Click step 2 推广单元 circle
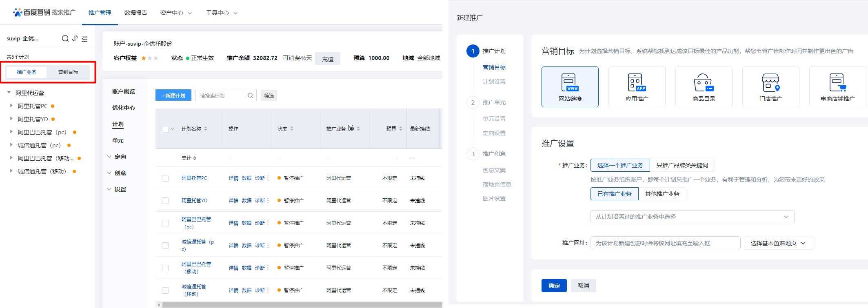868x308 pixels. pyautogui.click(x=473, y=102)
